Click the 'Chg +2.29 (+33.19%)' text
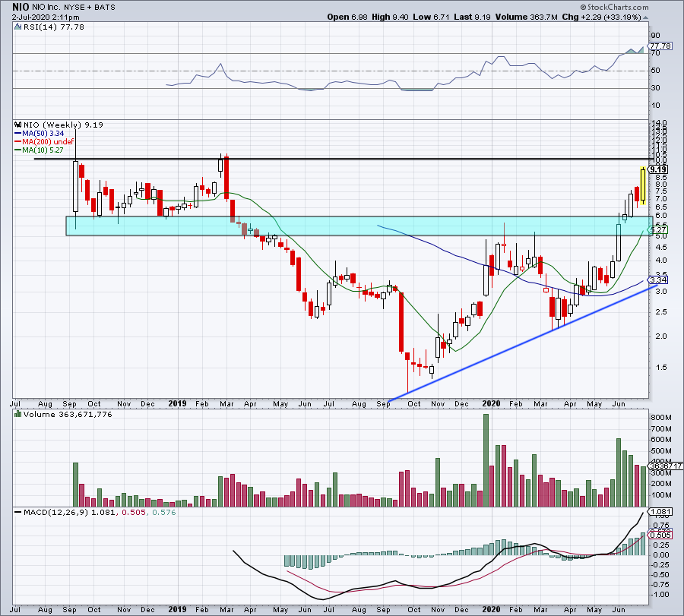The image size is (684, 616). [x=602, y=17]
